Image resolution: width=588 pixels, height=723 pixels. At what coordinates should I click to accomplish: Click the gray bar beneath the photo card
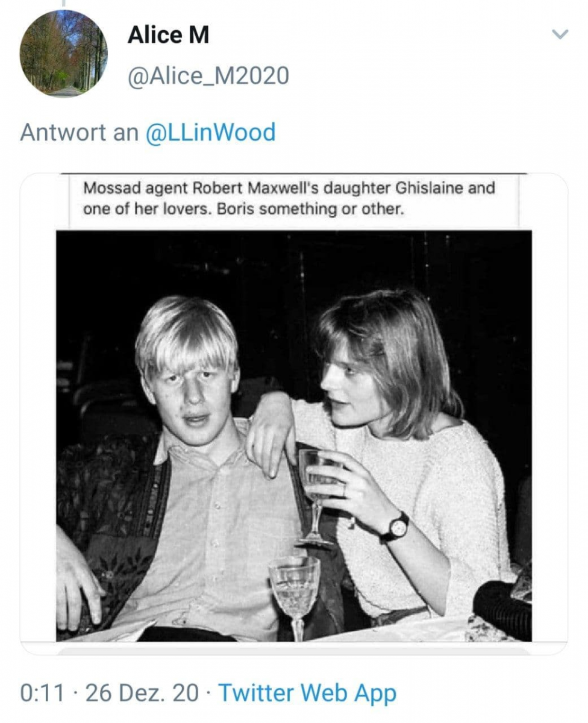click(294, 651)
